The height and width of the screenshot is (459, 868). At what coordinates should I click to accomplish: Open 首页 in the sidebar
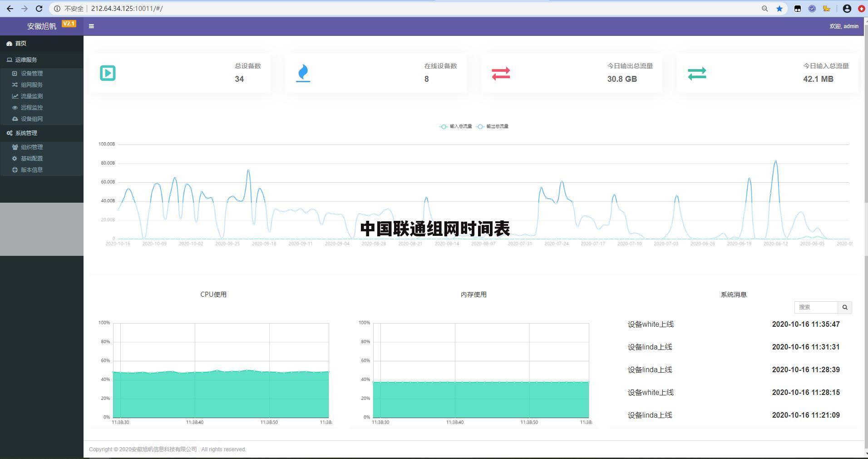[x=42, y=44]
